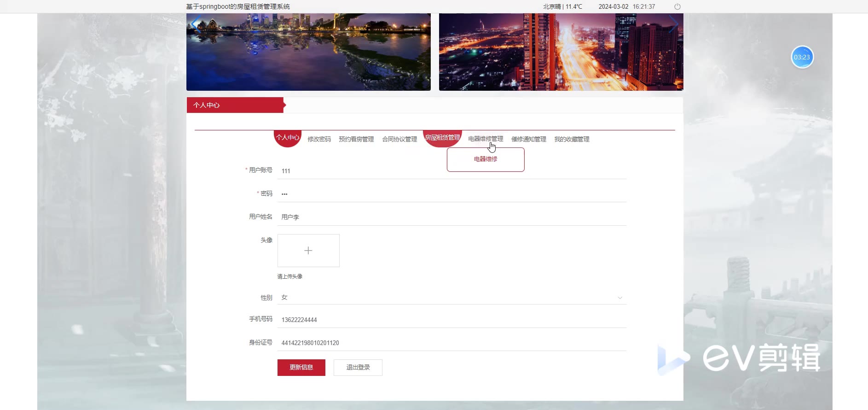
Task: Open the 预约看房管理 tab
Action: [356, 139]
